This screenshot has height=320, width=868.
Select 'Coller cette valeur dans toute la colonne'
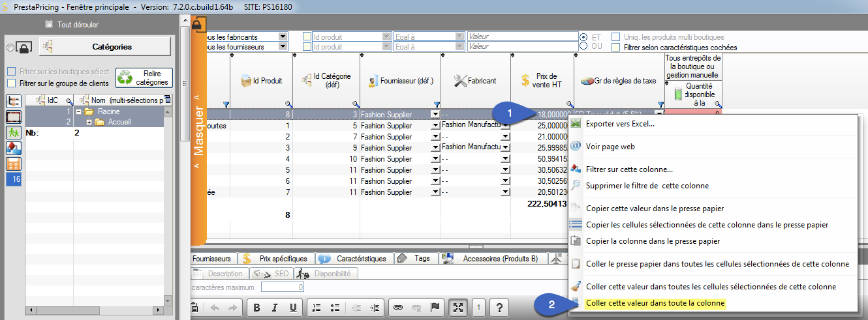point(655,304)
